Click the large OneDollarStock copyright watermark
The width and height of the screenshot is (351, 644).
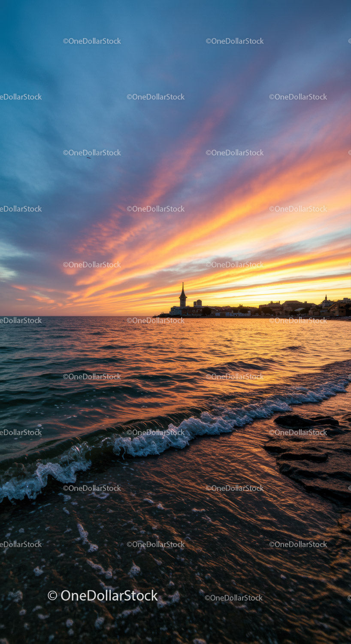coord(103,595)
